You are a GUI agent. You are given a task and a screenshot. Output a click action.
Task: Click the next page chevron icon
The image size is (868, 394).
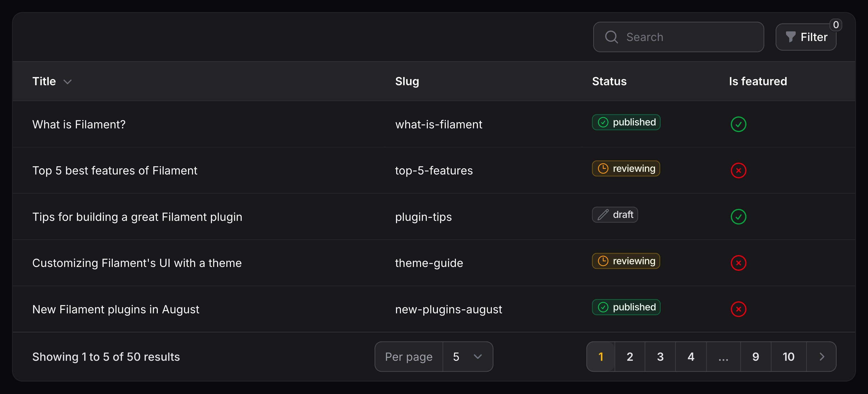pos(822,356)
